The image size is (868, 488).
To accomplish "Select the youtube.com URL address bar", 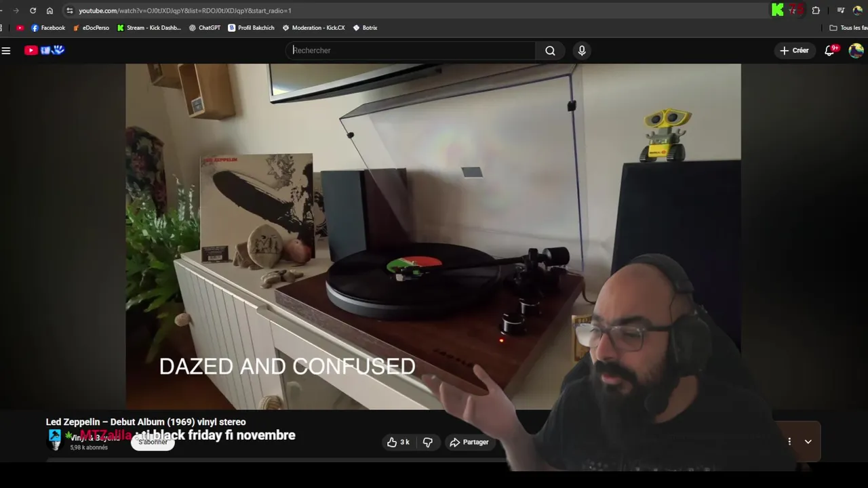I will click(184, 10).
